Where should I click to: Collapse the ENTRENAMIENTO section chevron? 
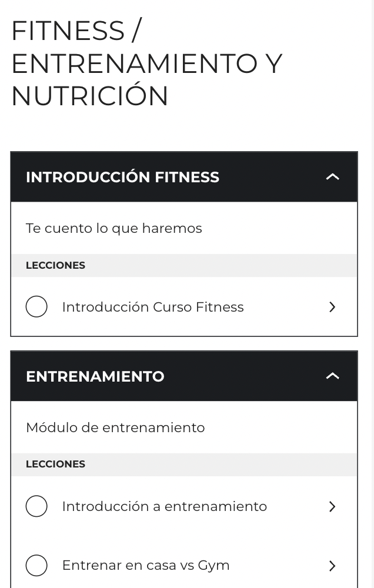point(332,376)
